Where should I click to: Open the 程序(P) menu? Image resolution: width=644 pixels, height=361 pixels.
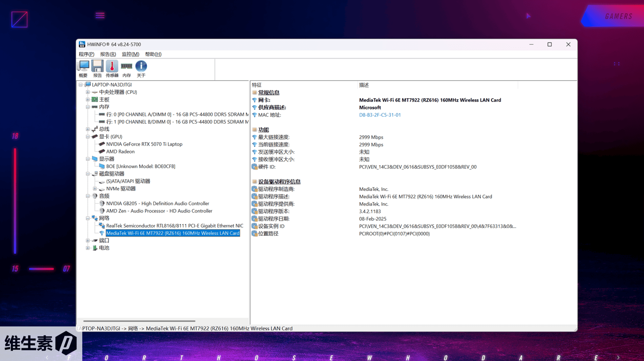coord(86,54)
